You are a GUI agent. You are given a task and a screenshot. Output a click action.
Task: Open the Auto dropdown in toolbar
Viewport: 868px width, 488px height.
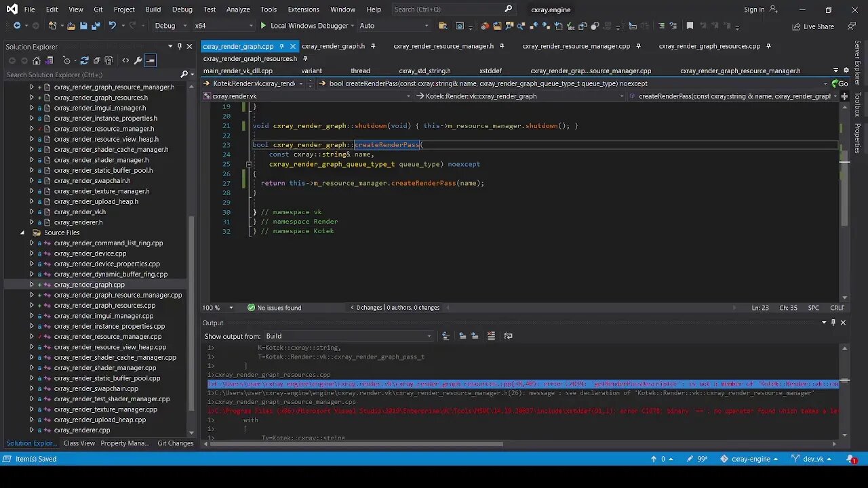coord(394,26)
